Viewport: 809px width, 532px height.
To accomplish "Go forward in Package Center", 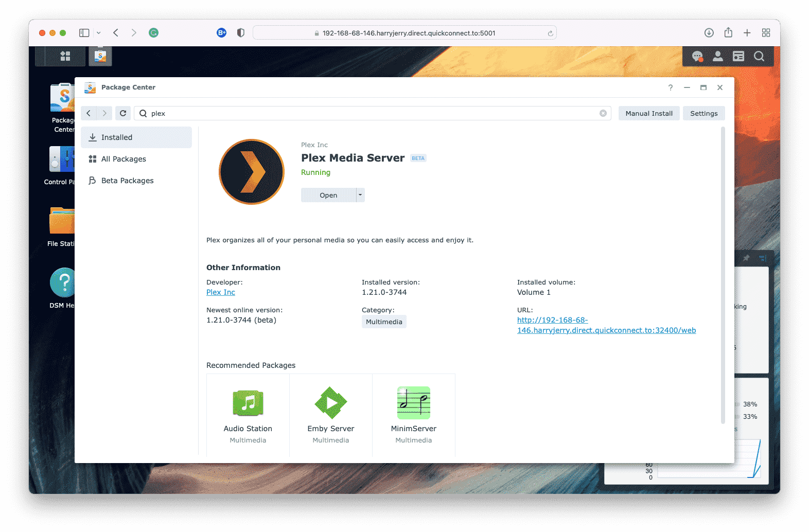I will click(104, 113).
